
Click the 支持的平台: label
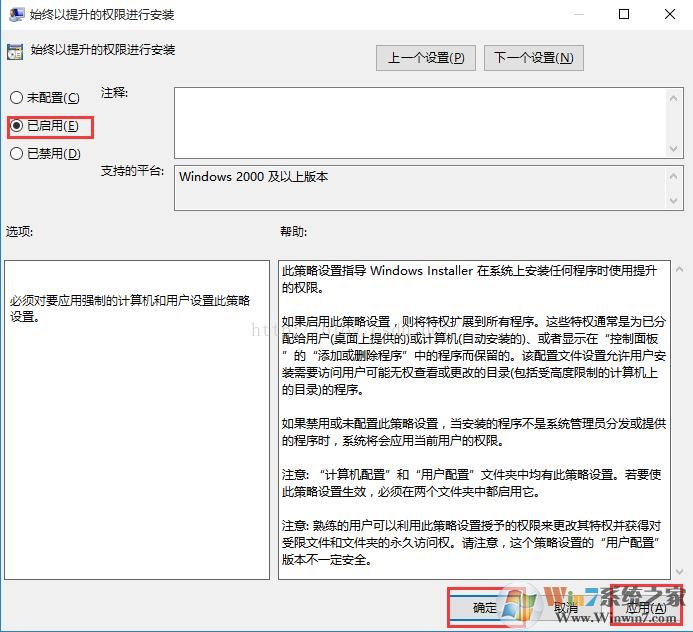click(x=133, y=171)
